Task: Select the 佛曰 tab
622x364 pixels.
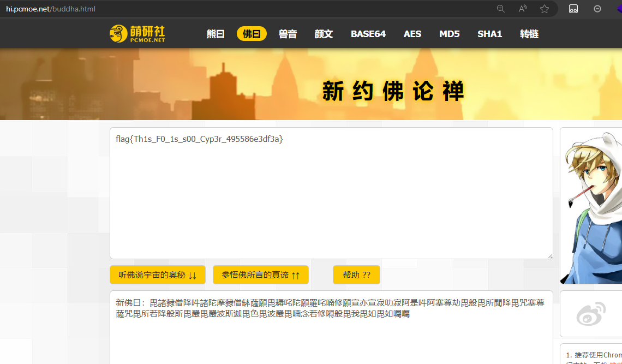Action: point(252,34)
